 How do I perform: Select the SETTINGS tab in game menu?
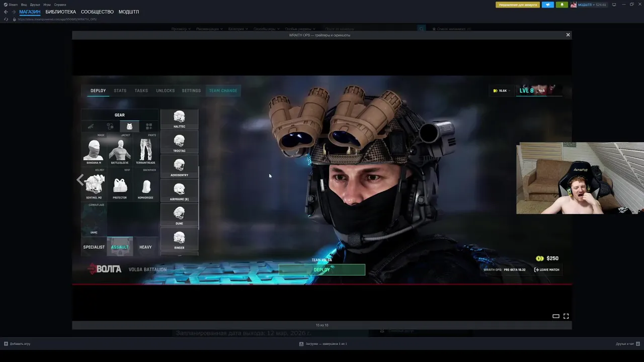191,90
